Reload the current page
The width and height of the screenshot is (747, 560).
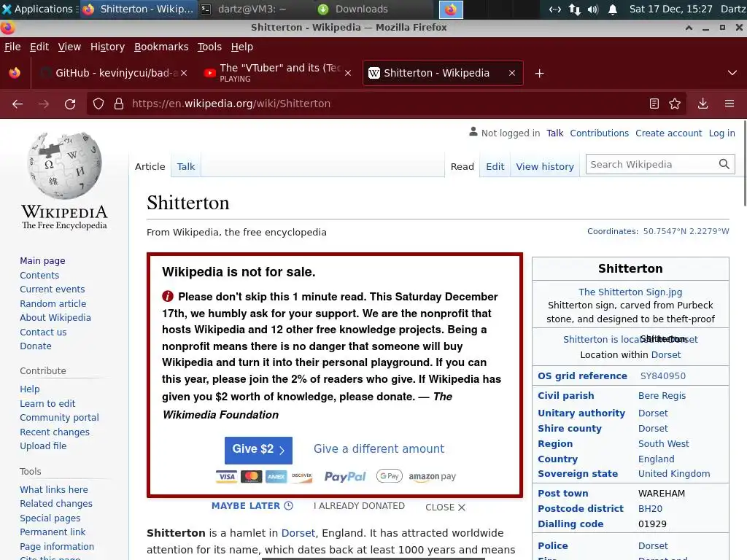(70, 104)
